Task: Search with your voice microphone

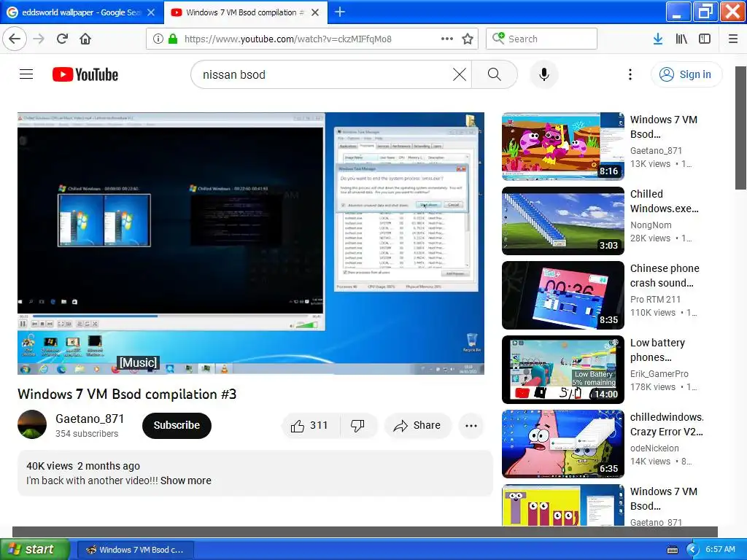Action: click(544, 74)
